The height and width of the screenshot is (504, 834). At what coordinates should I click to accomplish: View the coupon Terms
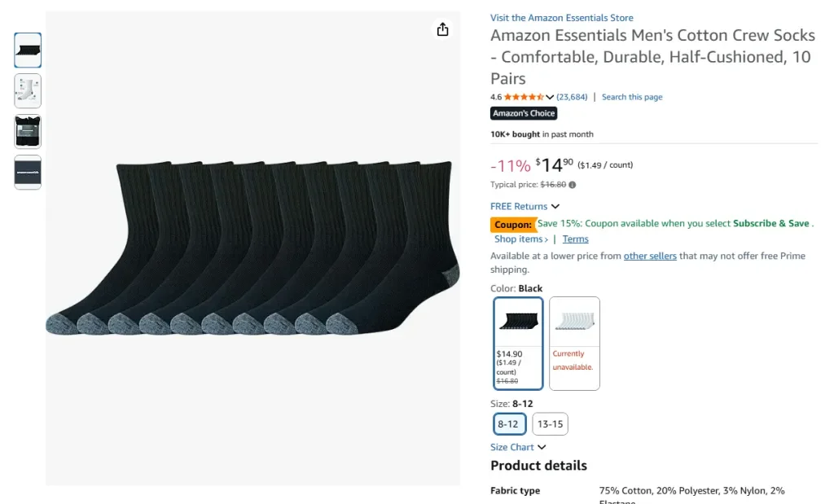[x=575, y=239]
